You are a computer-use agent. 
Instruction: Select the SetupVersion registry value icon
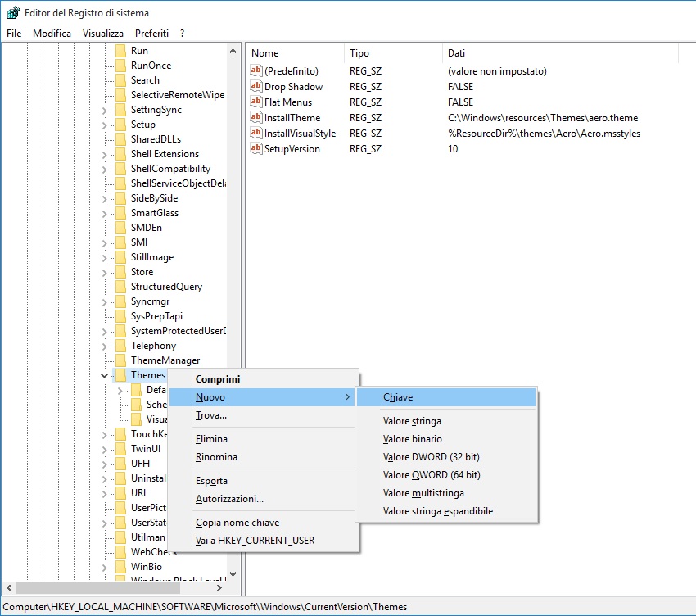[255, 149]
